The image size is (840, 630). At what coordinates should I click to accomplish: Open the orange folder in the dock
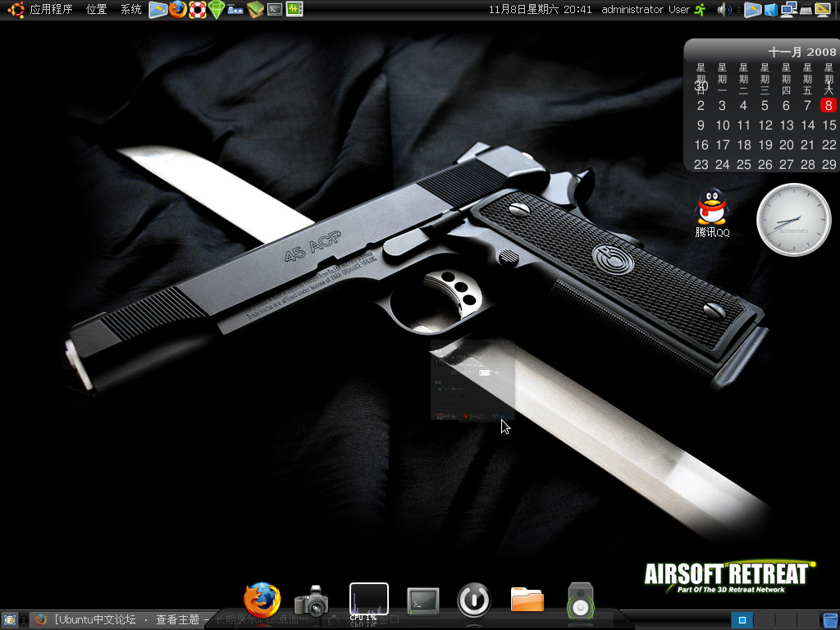point(527,600)
